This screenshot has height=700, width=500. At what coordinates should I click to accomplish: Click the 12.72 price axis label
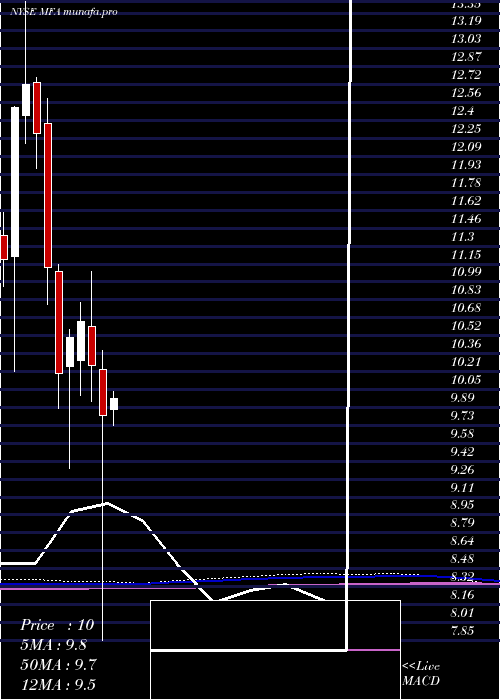[x=466, y=75]
